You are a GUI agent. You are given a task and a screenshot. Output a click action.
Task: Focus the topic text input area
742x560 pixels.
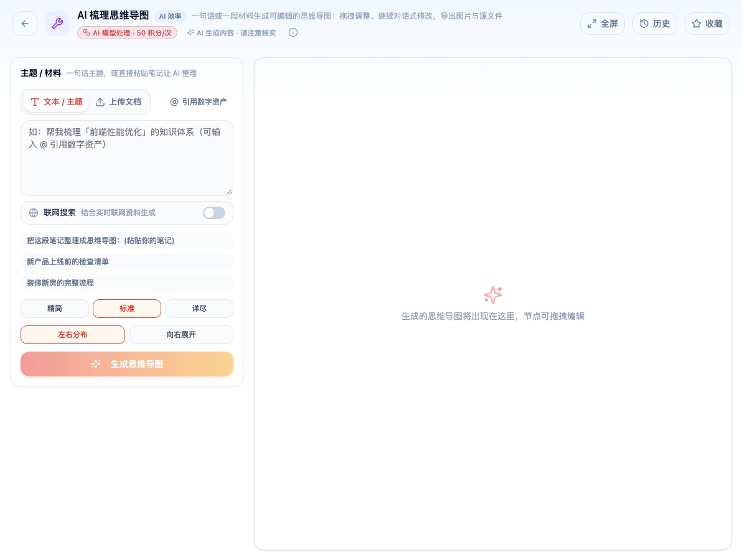(127, 158)
